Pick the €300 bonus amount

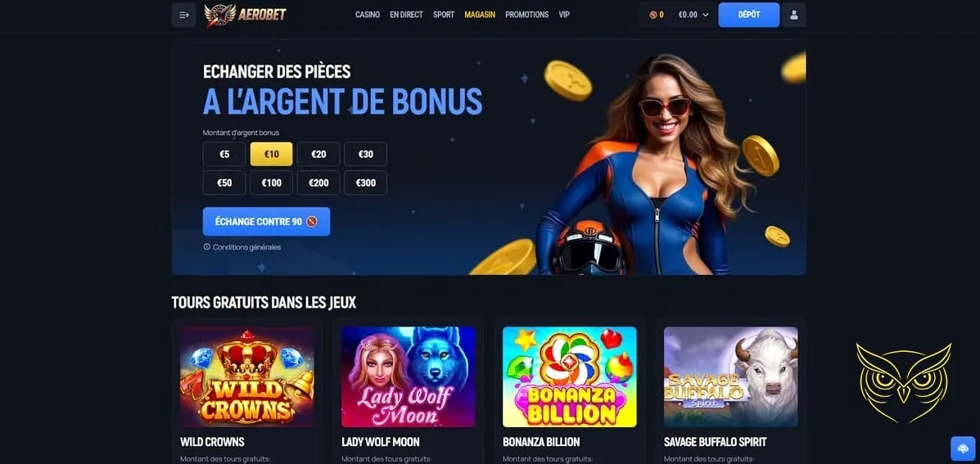tap(366, 183)
